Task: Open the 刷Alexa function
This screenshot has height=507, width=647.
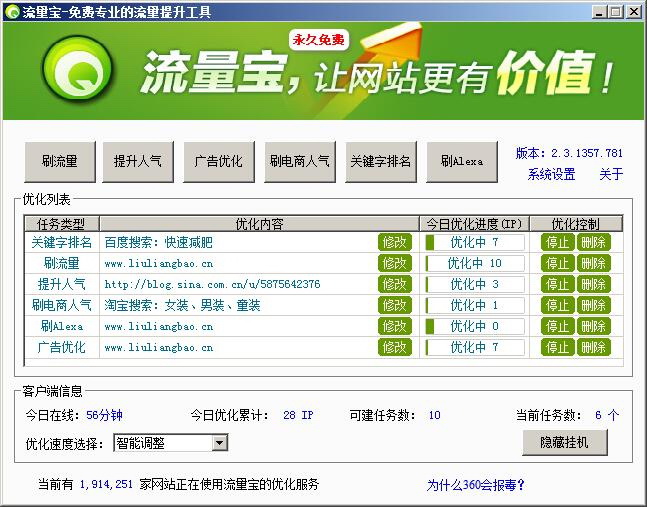Action: (x=462, y=161)
